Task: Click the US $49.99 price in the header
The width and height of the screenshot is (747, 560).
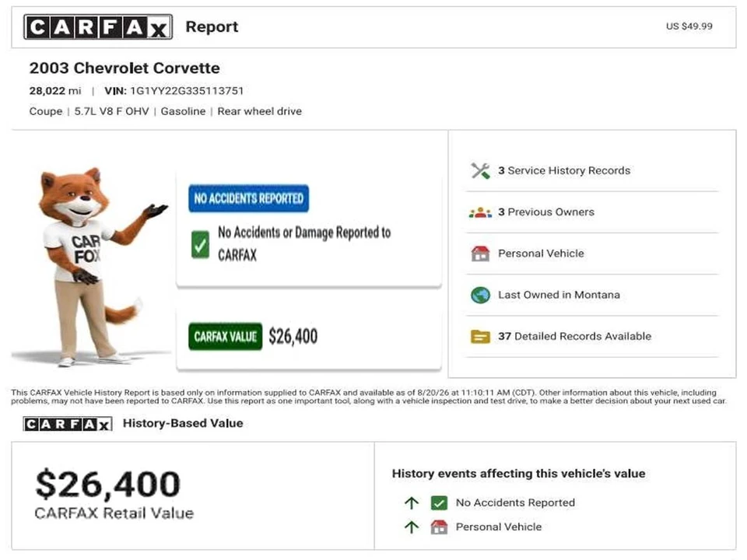Action: [x=689, y=26]
